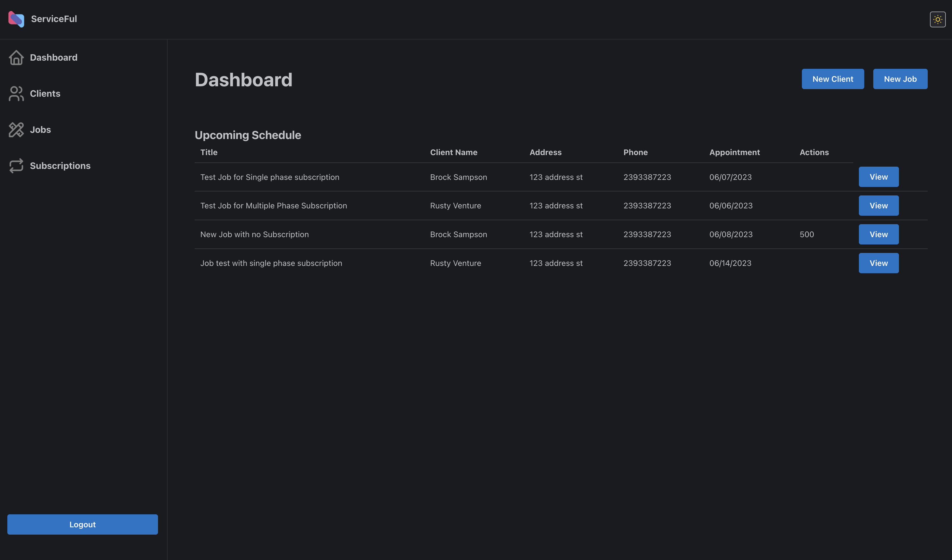Click the ServiceFul brand name
Screen dimensions: 952x560
[x=54, y=19]
